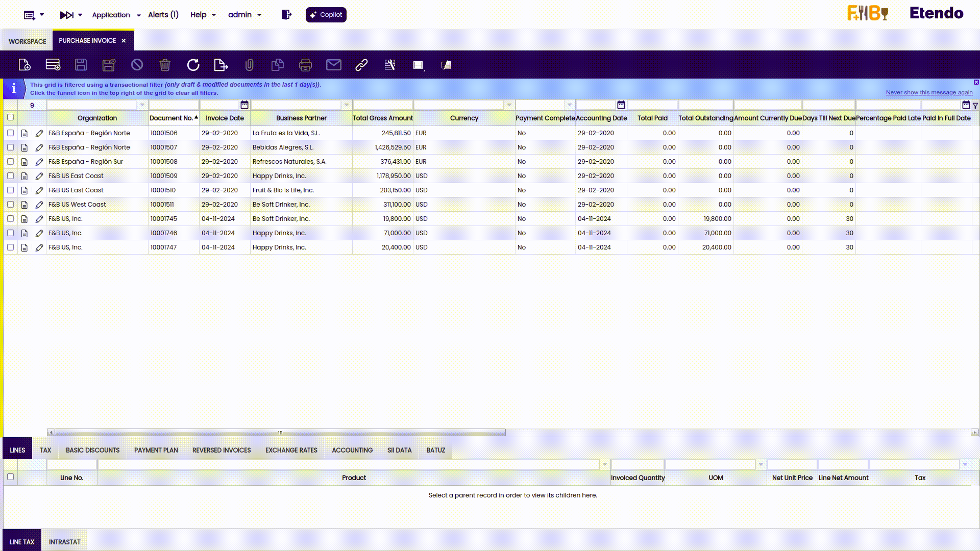This screenshot has width=980, height=551.
Task: Switch to the Workspace tab
Action: pyautogui.click(x=28, y=41)
